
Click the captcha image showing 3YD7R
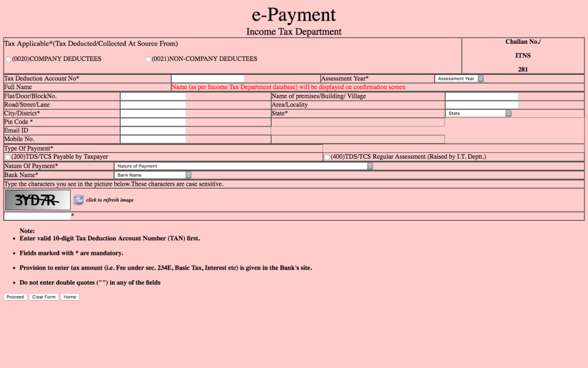point(37,200)
